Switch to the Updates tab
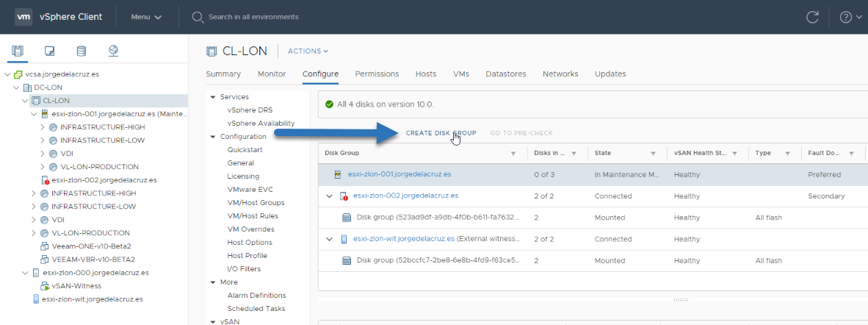Screen dimensions: 868x325 click(610, 74)
